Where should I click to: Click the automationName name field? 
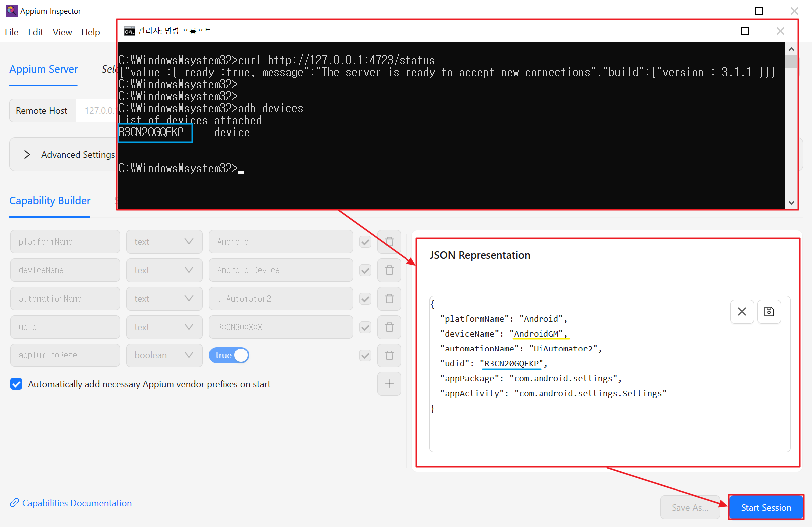[65, 299]
